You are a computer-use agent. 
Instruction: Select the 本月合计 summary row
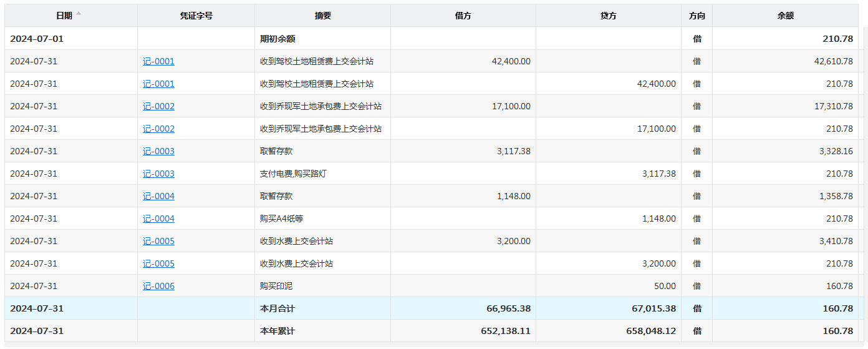277,308
